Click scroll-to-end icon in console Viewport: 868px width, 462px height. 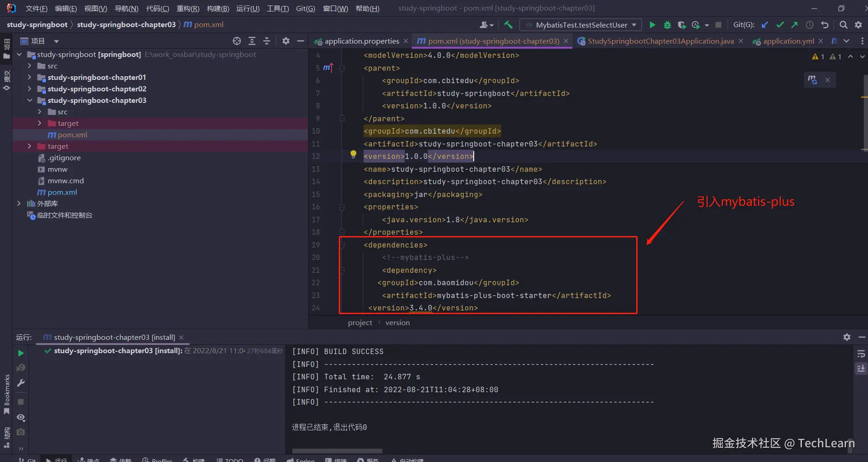tap(861, 368)
